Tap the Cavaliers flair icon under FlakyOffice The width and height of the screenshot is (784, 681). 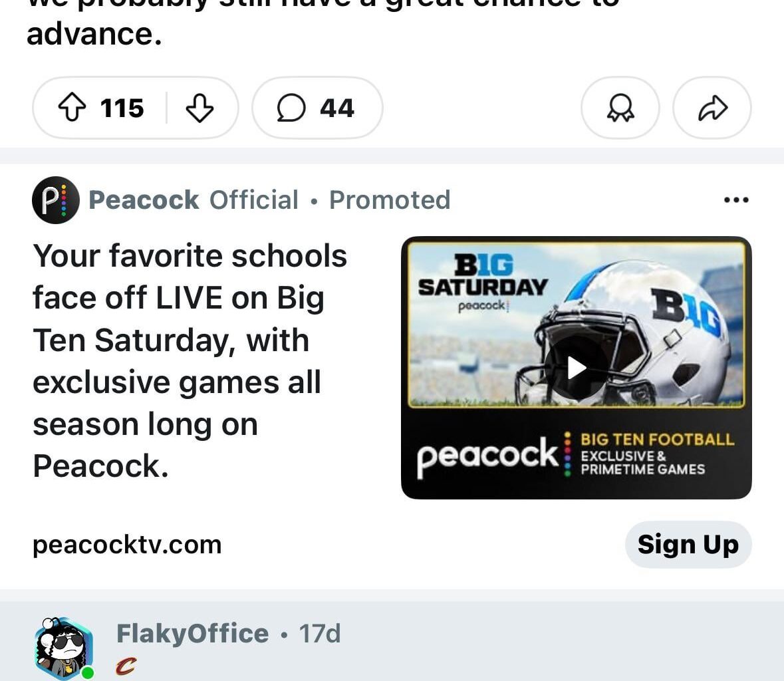click(126, 665)
